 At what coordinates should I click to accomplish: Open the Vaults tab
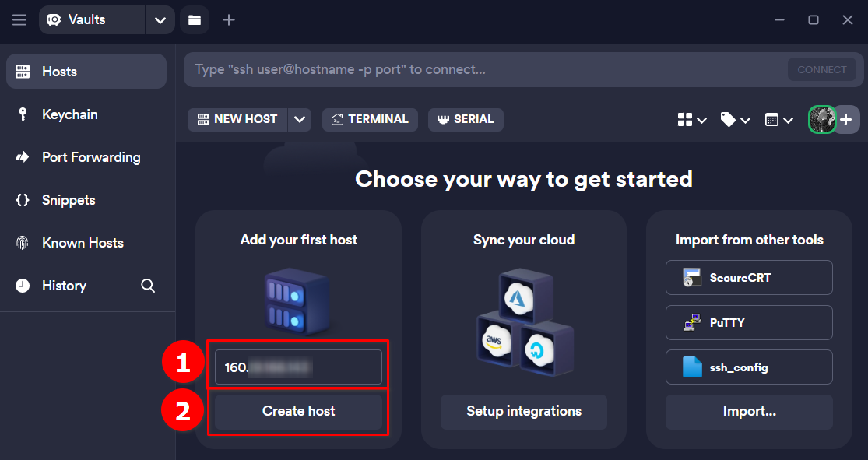92,20
